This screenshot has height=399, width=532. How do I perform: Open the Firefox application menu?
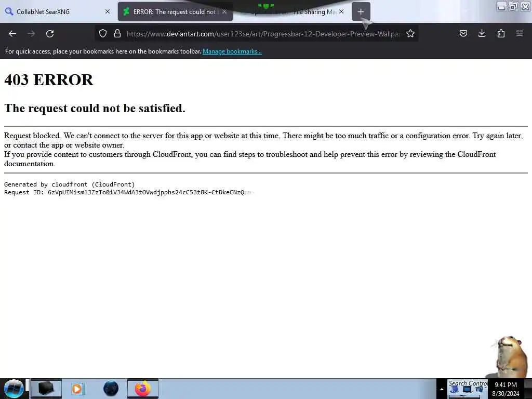click(x=520, y=33)
